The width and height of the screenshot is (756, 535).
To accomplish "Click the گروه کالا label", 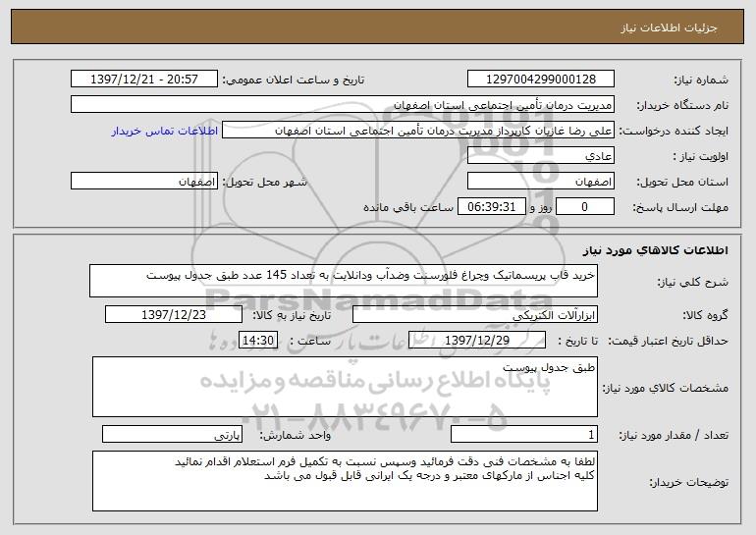I will coord(705,316).
